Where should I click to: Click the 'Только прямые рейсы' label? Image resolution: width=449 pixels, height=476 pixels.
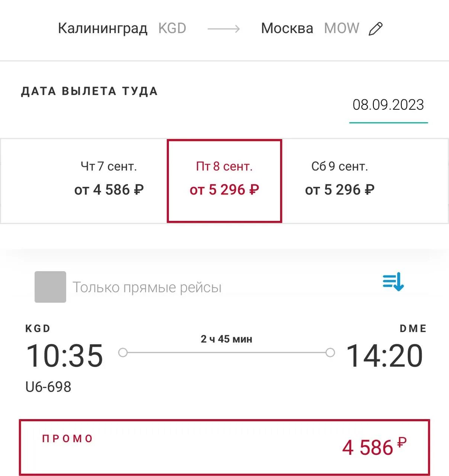point(147,287)
